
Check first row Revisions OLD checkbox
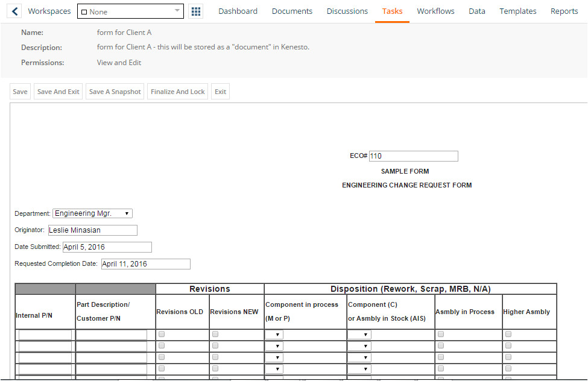click(x=162, y=334)
